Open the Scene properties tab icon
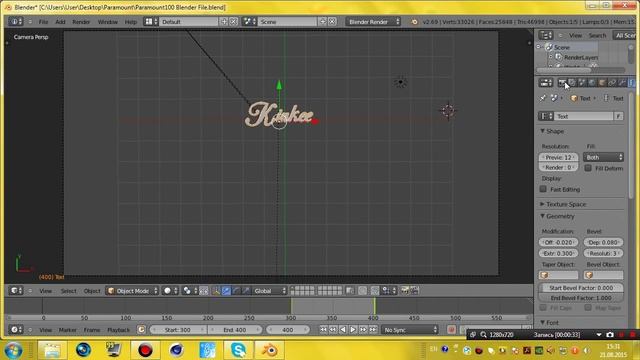The image size is (640, 360). coord(582,83)
